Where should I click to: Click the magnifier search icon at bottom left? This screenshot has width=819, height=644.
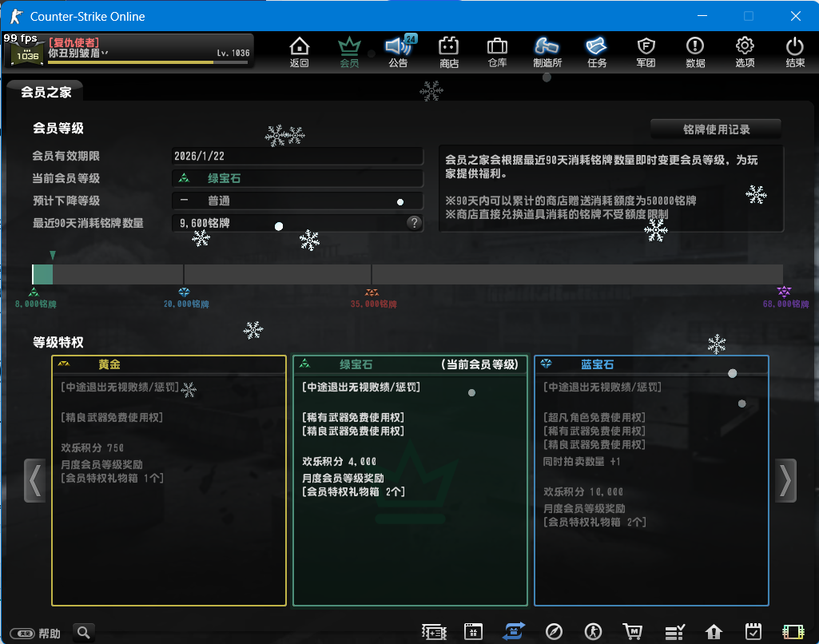pos(84,633)
